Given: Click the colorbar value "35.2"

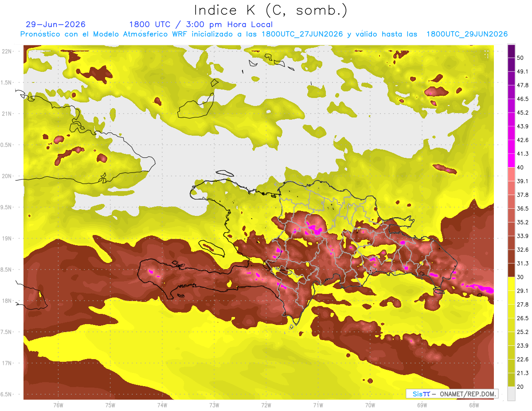Looking at the screenshot, I should pyautogui.click(x=522, y=222).
